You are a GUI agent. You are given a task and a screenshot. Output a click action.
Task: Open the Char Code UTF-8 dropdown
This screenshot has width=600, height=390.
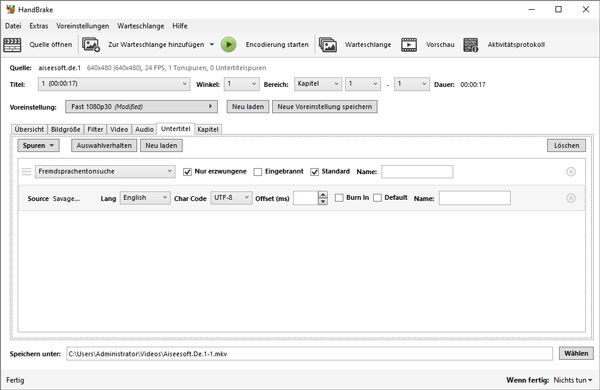pos(231,198)
